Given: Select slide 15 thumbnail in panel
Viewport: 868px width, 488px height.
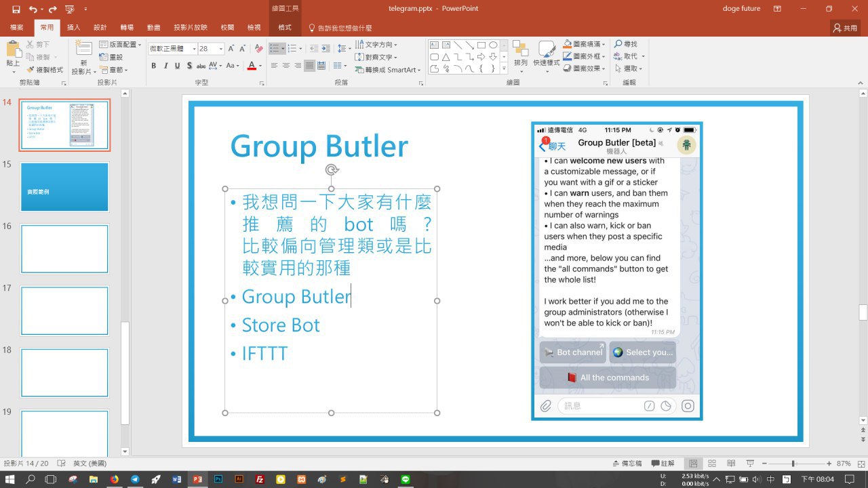Looking at the screenshot, I should click(64, 187).
